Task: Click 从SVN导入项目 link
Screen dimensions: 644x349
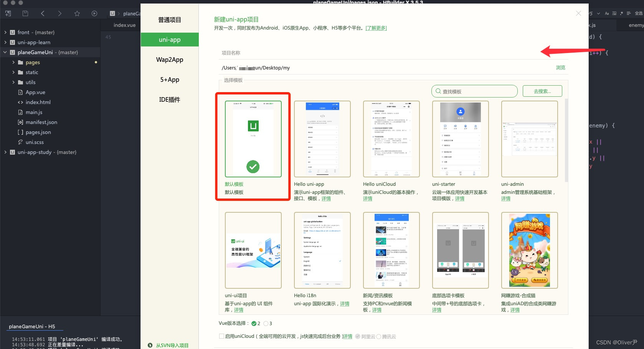Action: [x=172, y=345]
